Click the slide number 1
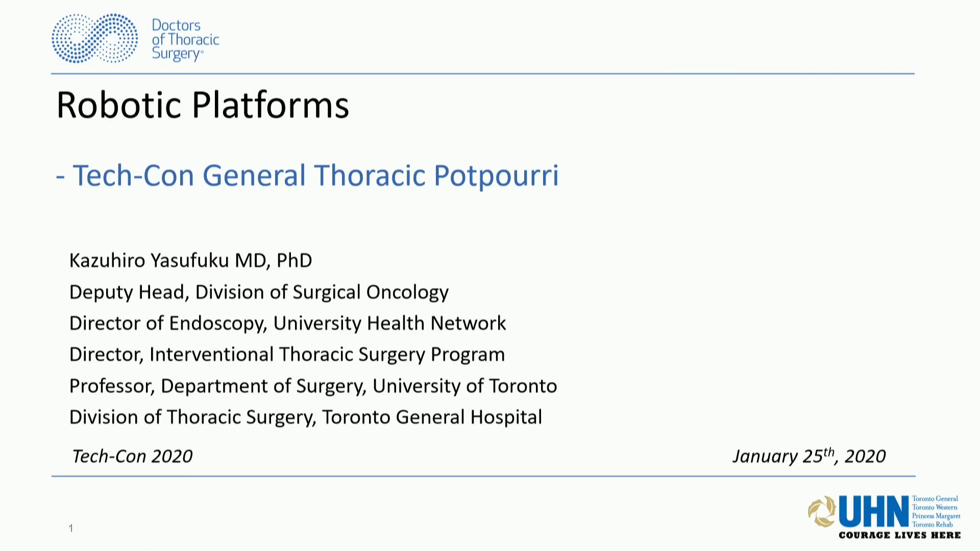Image resolution: width=980 pixels, height=551 pixels. point(71,528)
